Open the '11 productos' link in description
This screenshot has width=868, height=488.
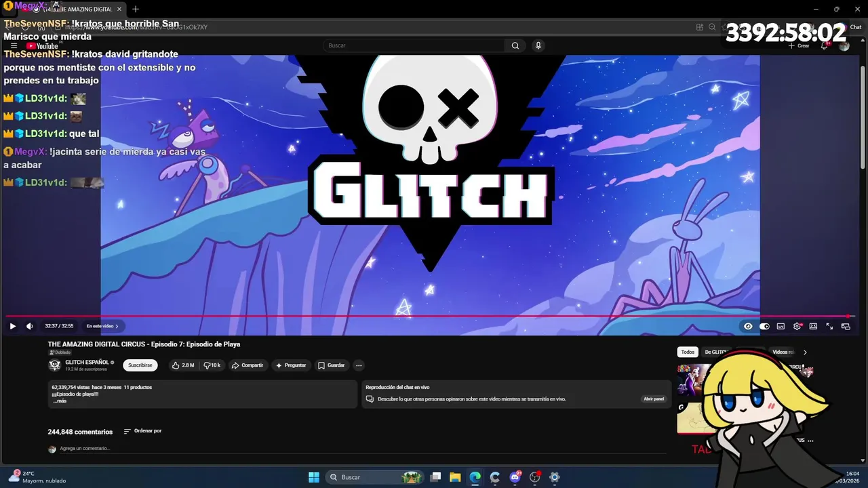(x=138, y=387)
